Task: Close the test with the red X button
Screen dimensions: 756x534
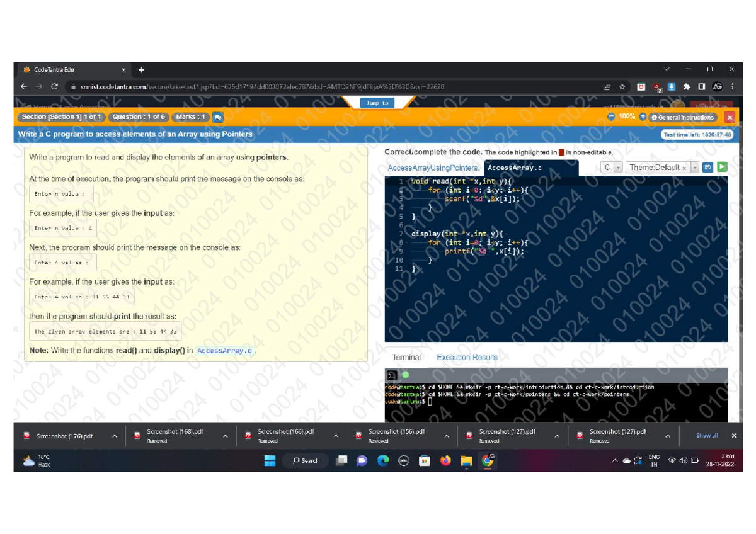Action: point(730,117)
